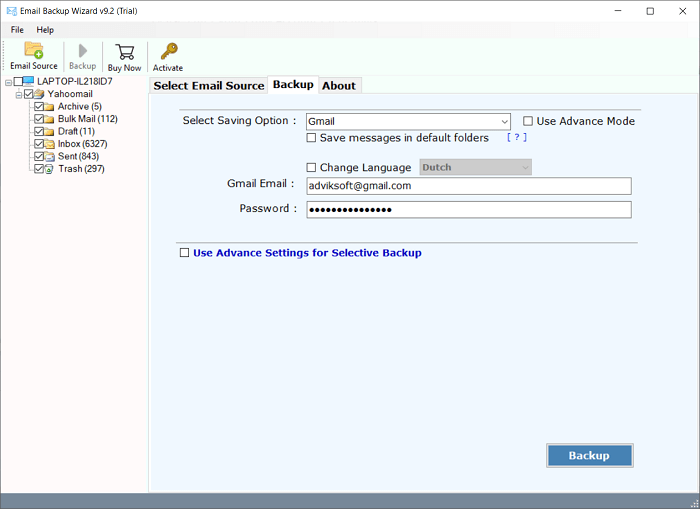This screenshot has height=509, width=700.
Task: Open the Help menu
Action: coord(45,30)
